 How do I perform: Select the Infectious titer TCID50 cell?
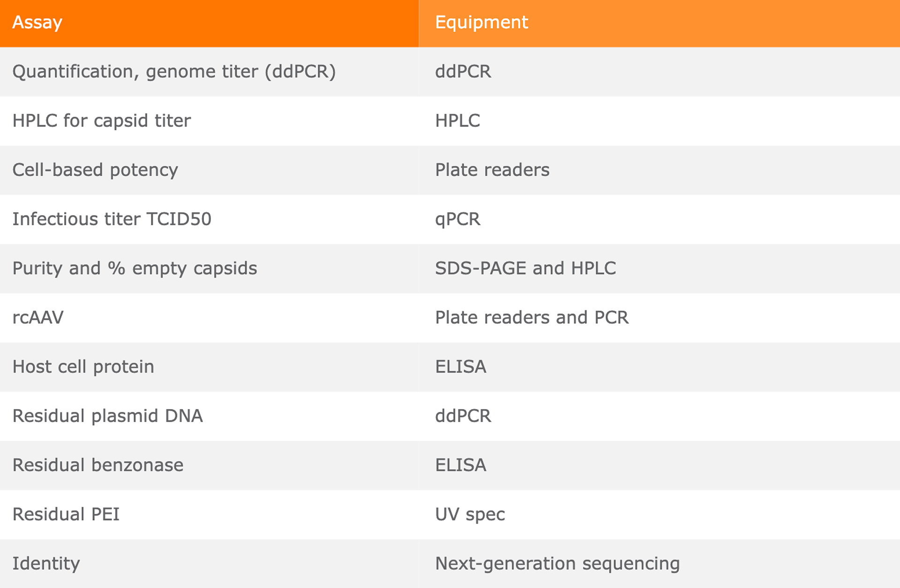(x=209, y=219)
